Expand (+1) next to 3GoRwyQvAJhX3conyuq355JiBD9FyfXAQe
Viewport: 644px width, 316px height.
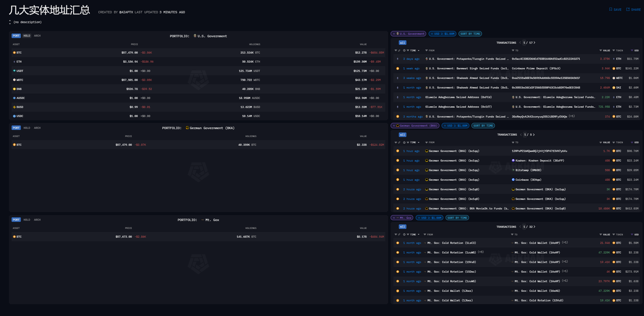pyautogui.click(x=572, y=116)
